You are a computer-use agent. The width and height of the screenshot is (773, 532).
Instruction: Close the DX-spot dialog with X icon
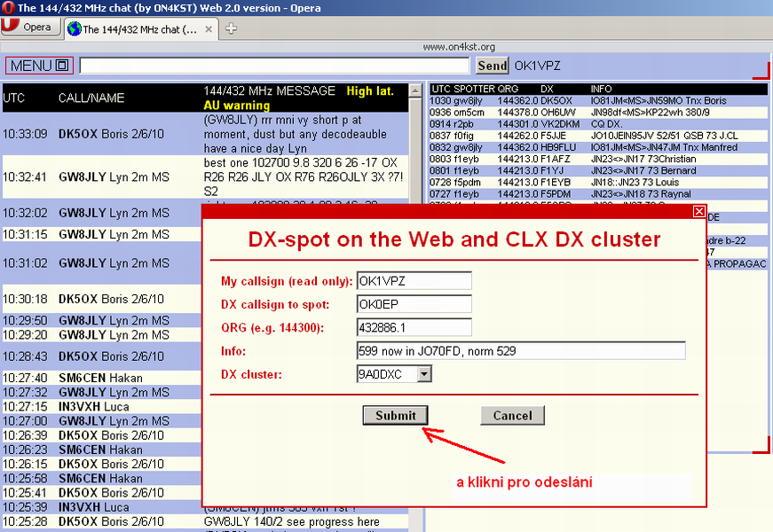(x=698, y=212)
